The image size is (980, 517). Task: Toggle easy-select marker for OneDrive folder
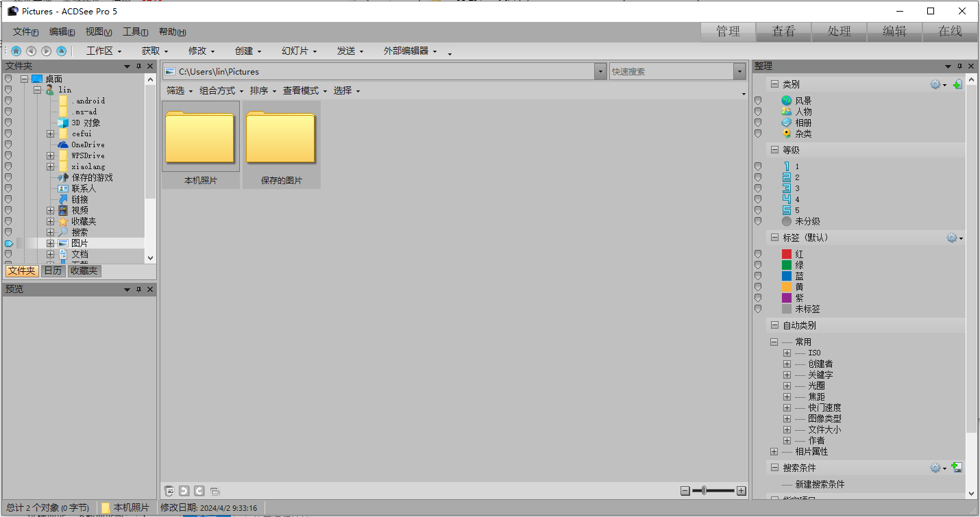8,144
